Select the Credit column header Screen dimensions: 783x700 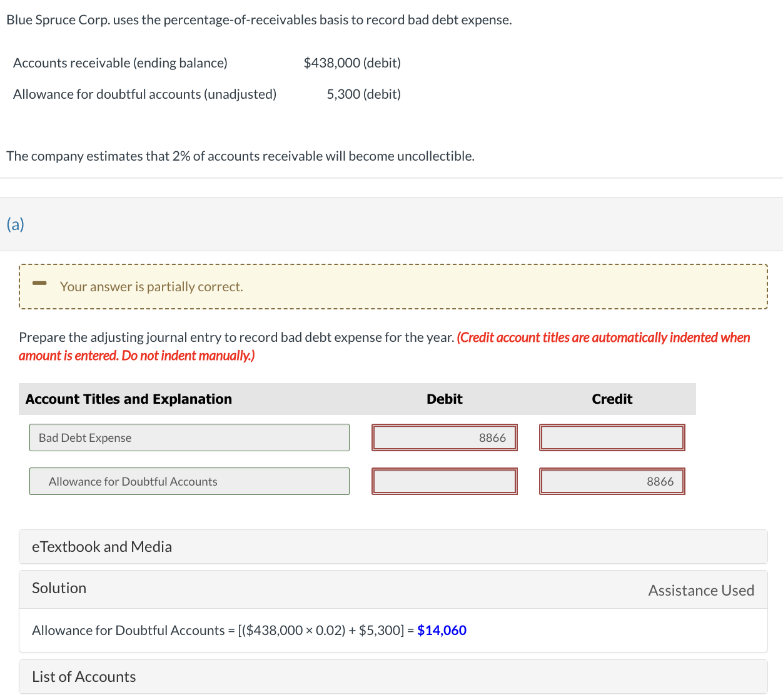click(x=612, y=399)
